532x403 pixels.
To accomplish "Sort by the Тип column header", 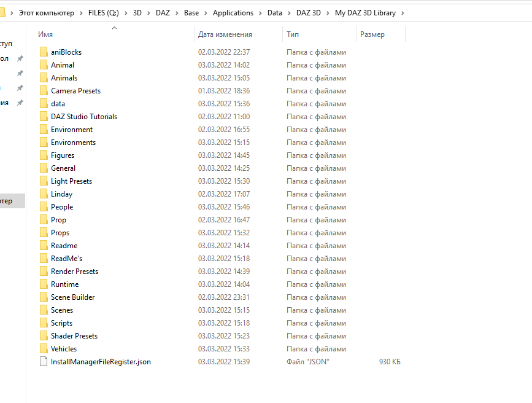I will (293, 34).
